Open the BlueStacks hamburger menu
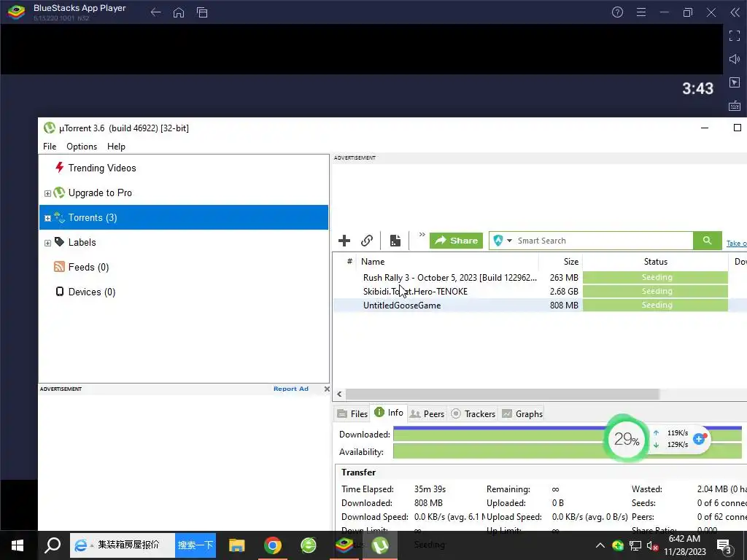747x560 pixels. tap(641, 12)
